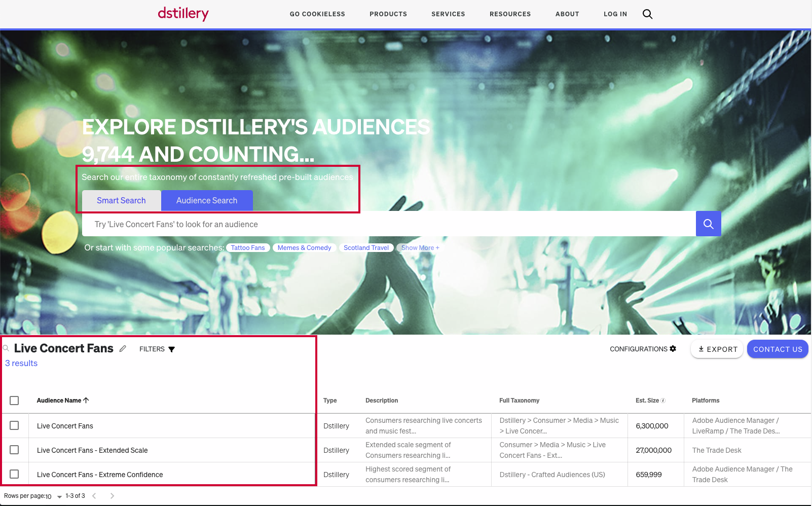Screen dimensions: 812x506
Task: Click the Description column header
Action: (382, 401)
